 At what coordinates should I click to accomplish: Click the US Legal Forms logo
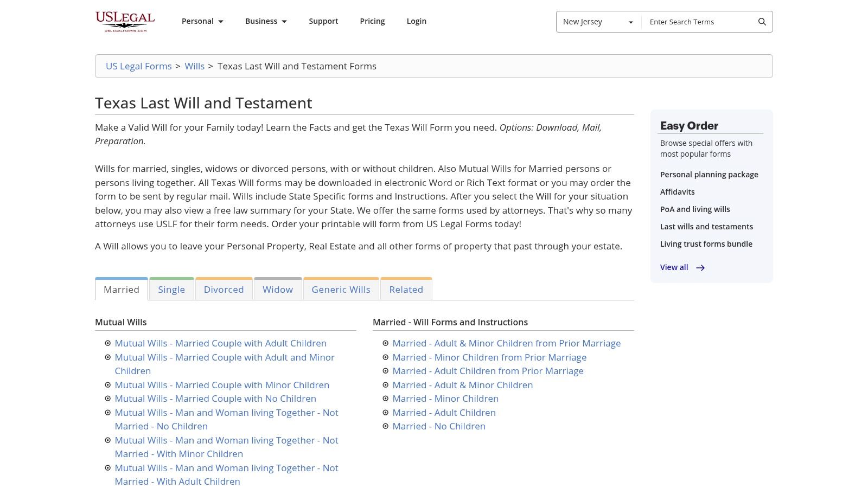click(125, 22)
